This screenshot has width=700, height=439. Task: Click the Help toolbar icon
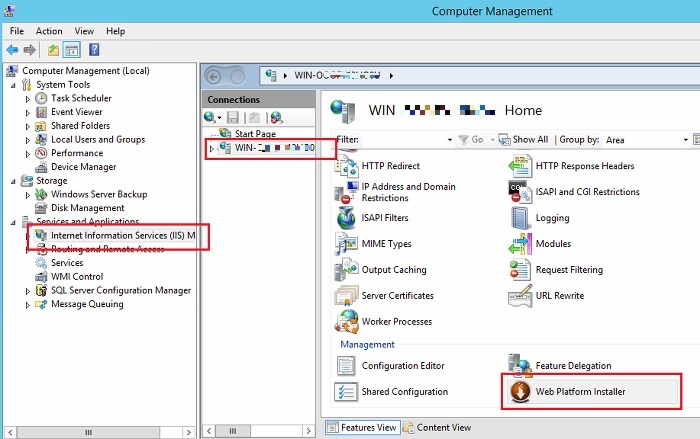coord(94,50)
